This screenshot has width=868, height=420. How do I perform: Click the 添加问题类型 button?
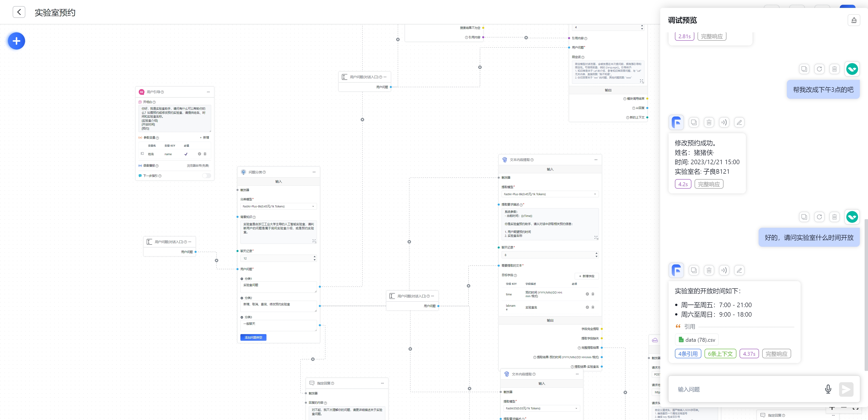click(253, 337)
